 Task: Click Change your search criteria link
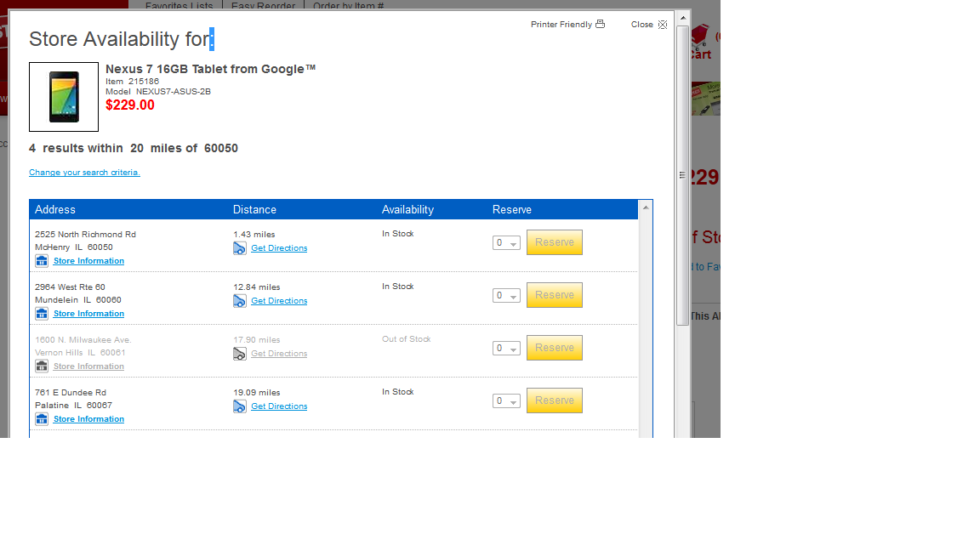point(84,173)
